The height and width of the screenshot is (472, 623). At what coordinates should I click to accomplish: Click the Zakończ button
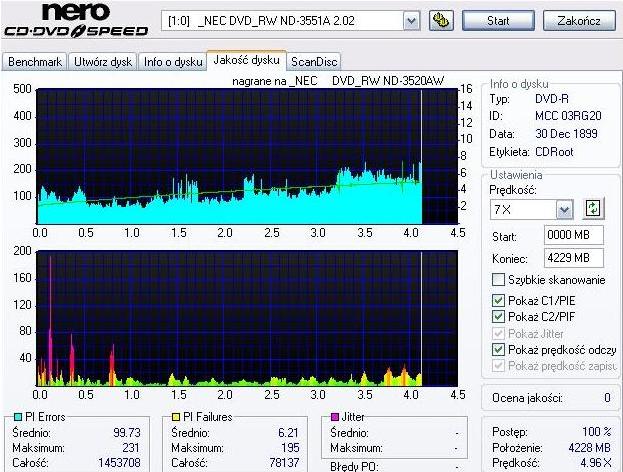pyautogui.click(x=579, y=21)
